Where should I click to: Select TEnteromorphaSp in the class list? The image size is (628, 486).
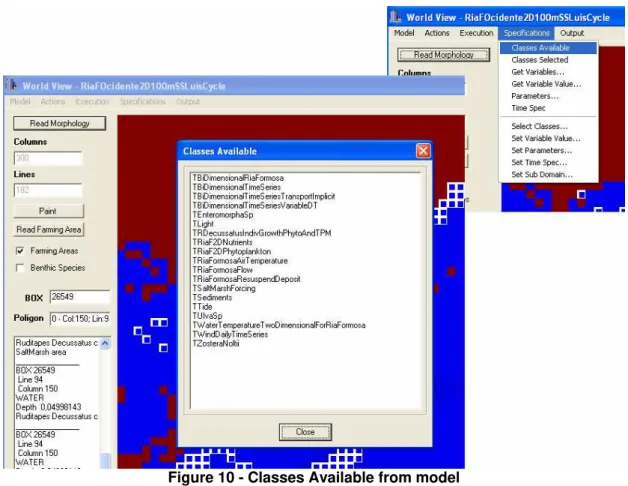[223, 215]
